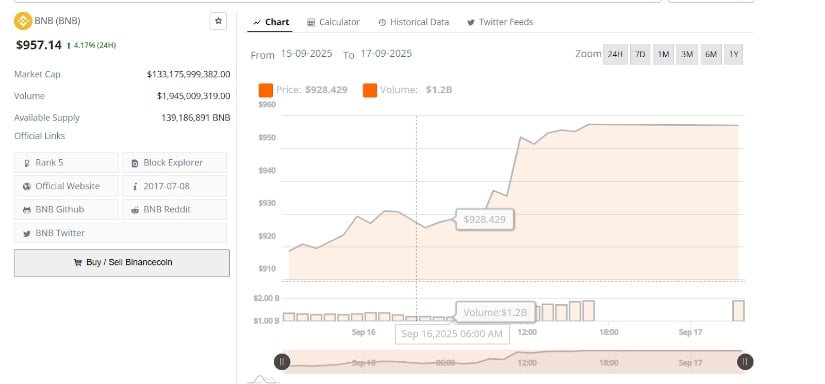Click the info icon beside 2017-07-08
The image size is (825, 384).
pos(135,186)
